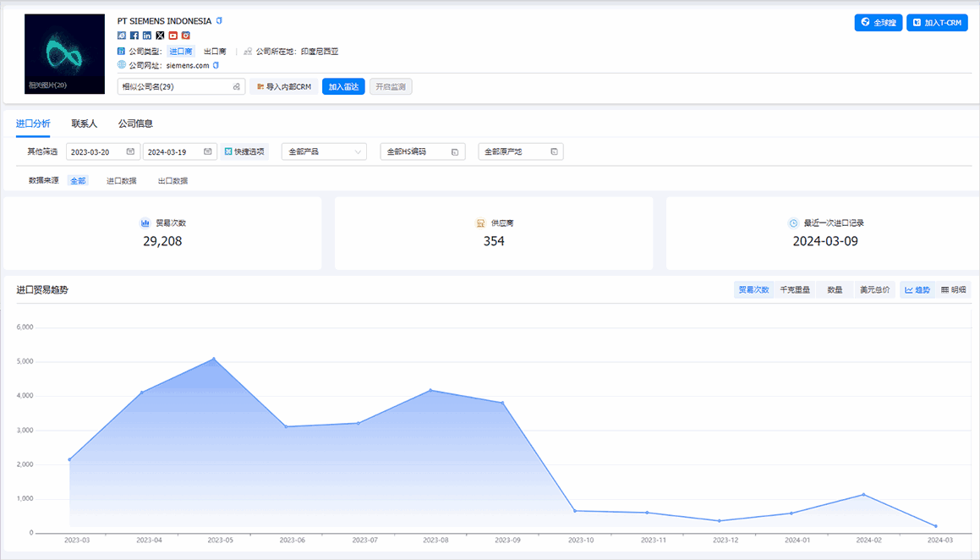Open calendar for start date 2023-03-20
The image size is (980, 560).
(x=130, y=151)
